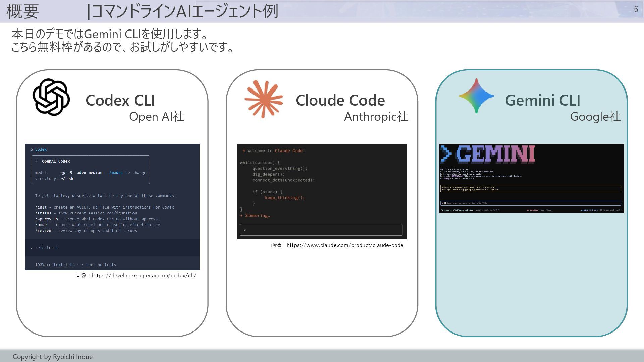Click the Google社 subtitle

point(595,117)
